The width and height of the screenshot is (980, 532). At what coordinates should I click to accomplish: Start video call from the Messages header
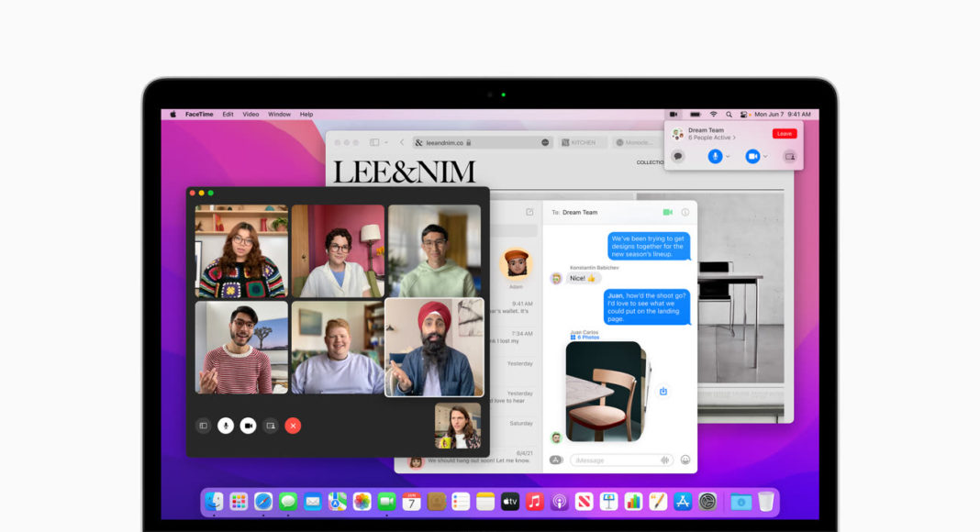click(667, 212)
